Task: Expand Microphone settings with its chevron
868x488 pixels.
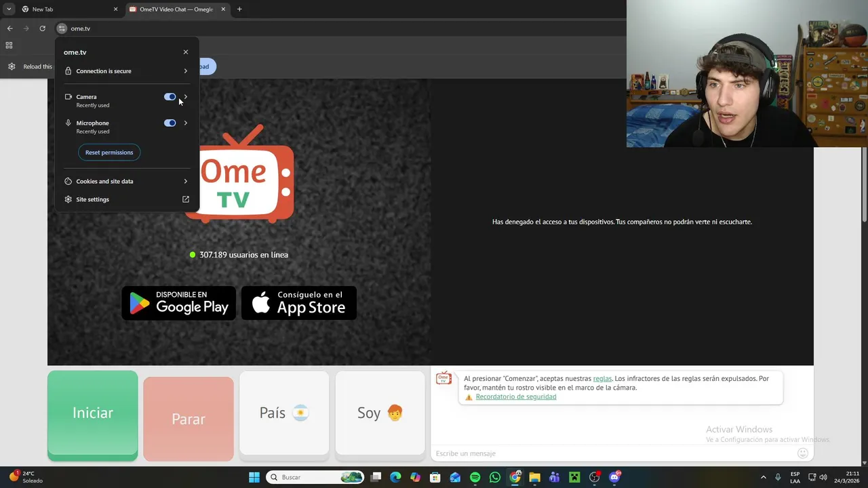Action: [x=186, y=123]
